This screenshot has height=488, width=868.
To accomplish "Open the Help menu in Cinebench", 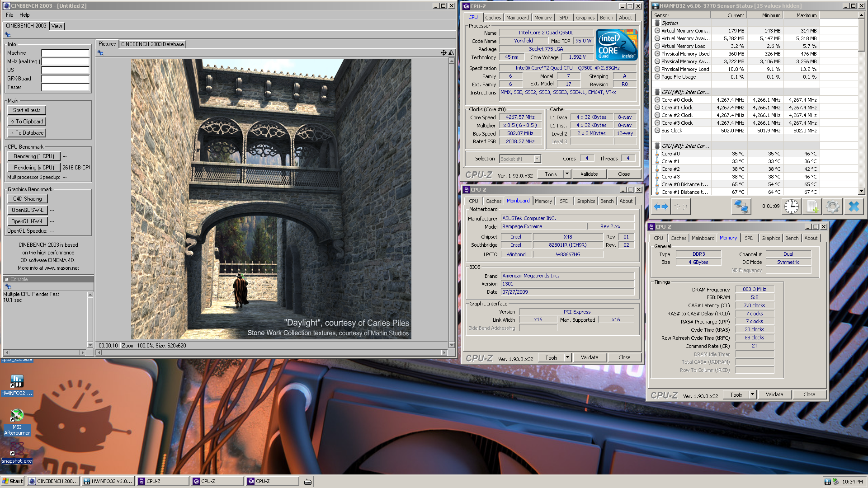I will point(24,15).
